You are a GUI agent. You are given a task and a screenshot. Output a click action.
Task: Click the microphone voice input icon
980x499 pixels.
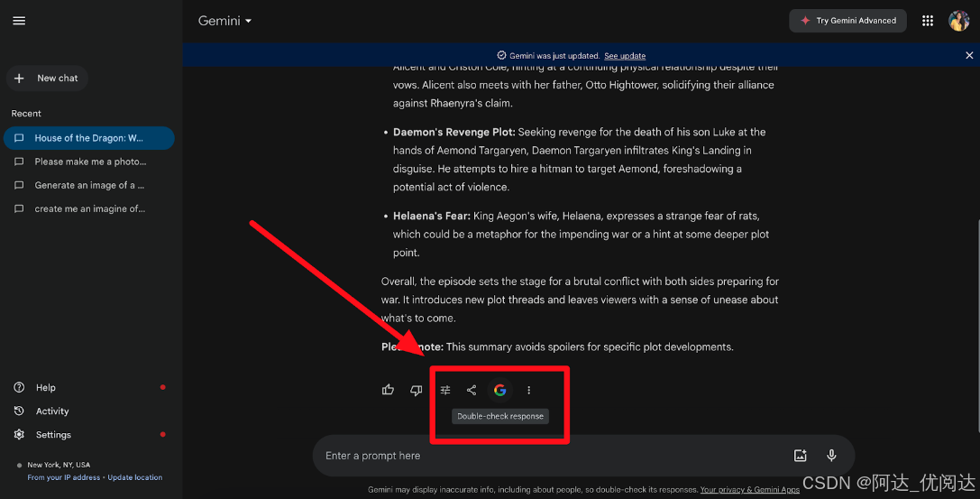pyautogui.click(x=831, y=456)
